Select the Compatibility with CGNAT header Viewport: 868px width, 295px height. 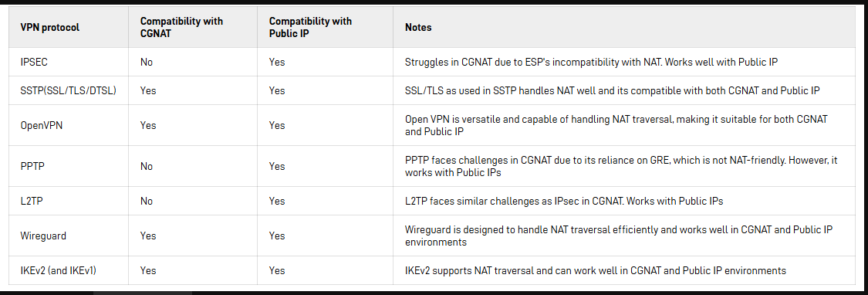[x=181, y=27]
